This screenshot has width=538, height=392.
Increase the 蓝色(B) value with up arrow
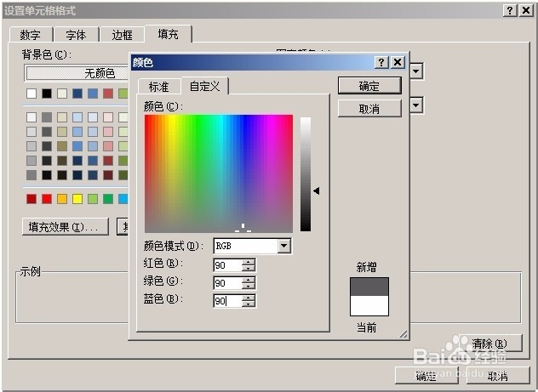click(x=248, y=298)
